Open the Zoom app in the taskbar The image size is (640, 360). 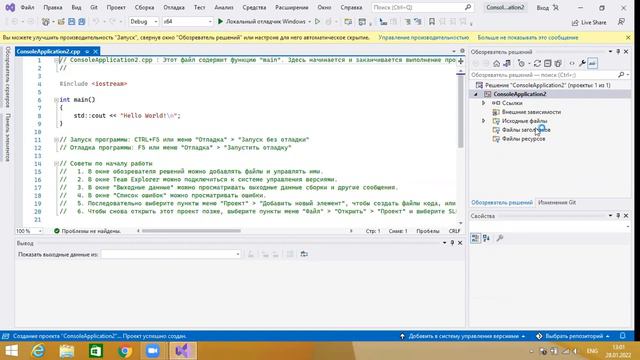click(x=153, y=351)
